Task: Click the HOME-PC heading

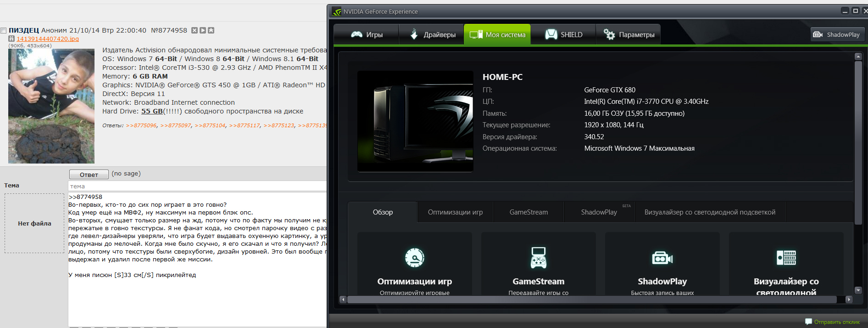Action: [502, 77]
